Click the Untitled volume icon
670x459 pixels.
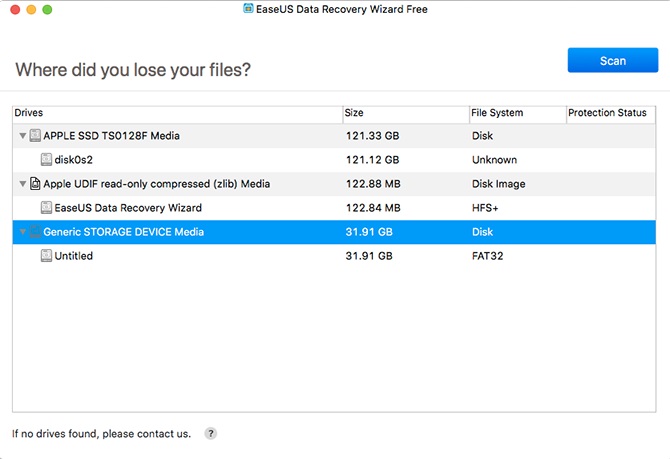click(46, 256)
